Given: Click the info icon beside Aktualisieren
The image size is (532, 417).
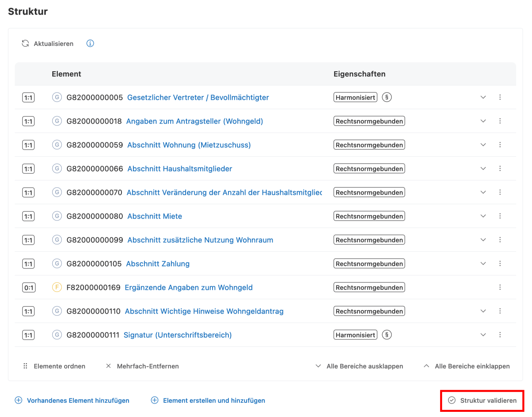Looking at the screenshot, I should 90,44.
